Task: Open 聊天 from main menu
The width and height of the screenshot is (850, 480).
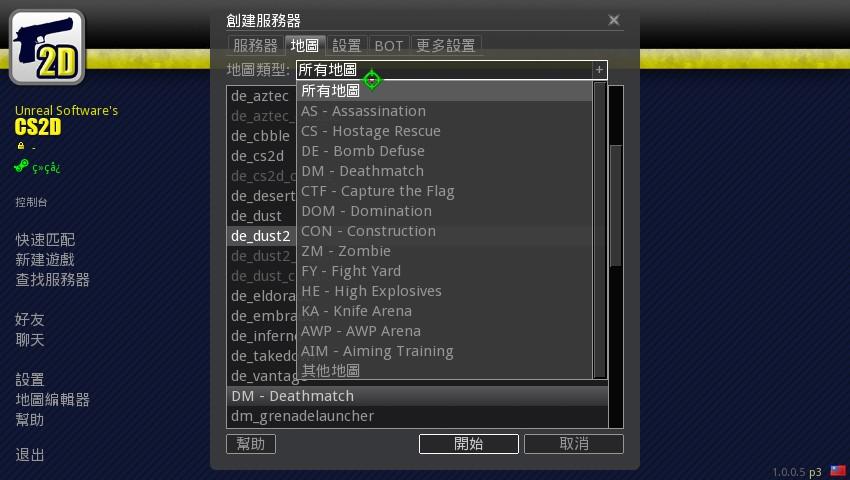Action: point(30,340)
